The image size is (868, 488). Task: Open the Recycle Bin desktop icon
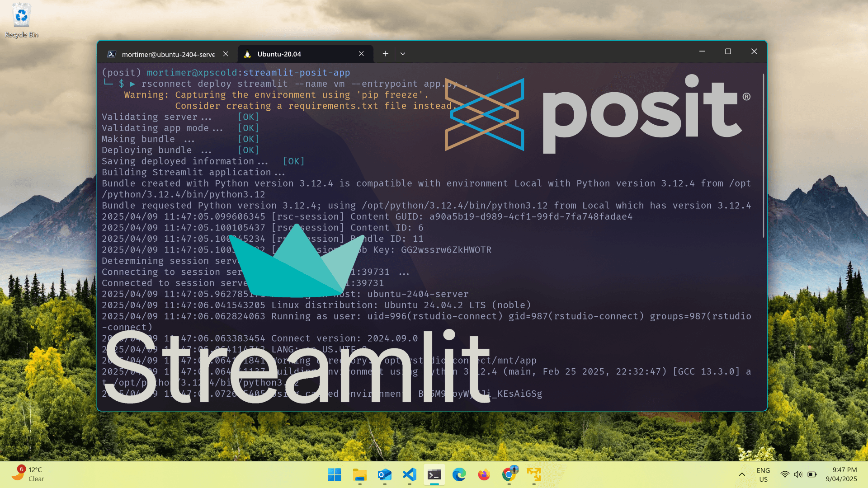[x=21, y=20]
